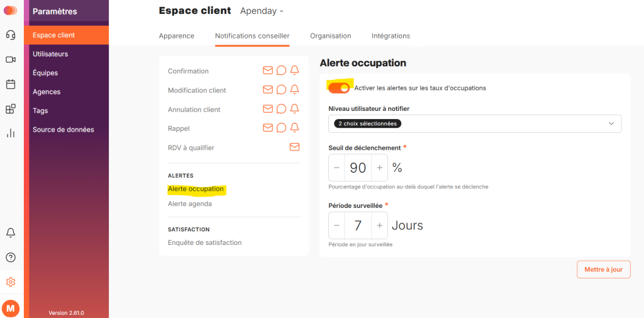Screen dimensions: 644x318
Task: Toggle email icon for Confirmation notification
Action: [x=268, y=71]
